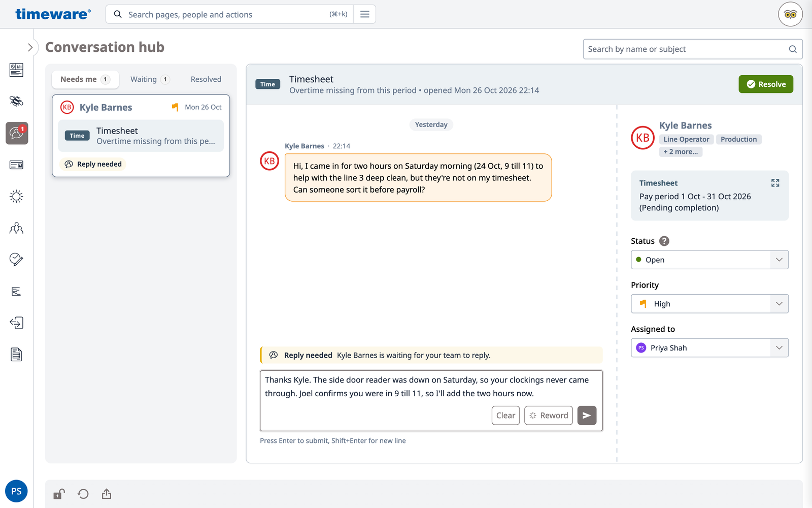Open the people group sidebar icon
This screenshot has height=508, width=812.
[16, 228]
